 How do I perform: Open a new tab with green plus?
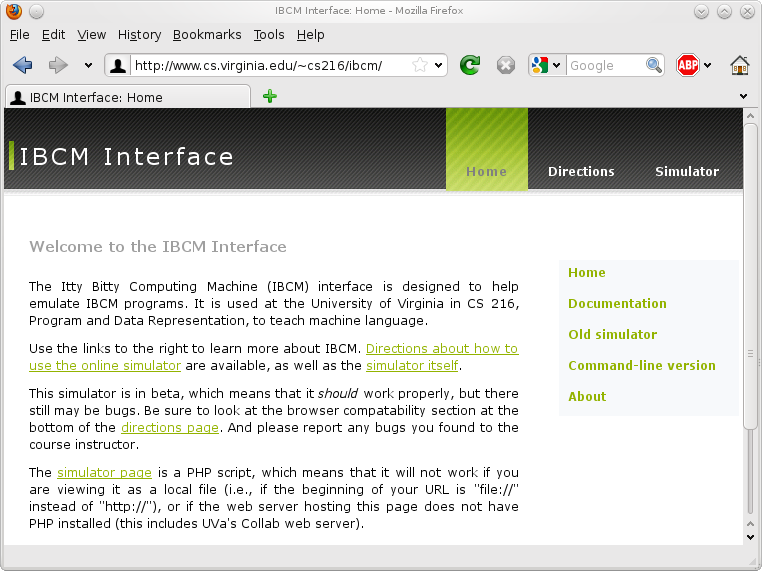(x=269, y=97)
